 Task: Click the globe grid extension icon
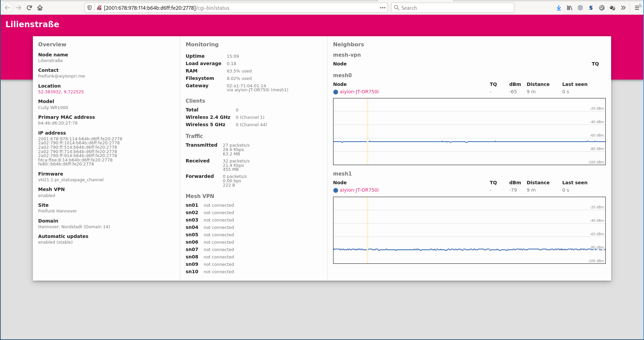click(x=580, y=8)
